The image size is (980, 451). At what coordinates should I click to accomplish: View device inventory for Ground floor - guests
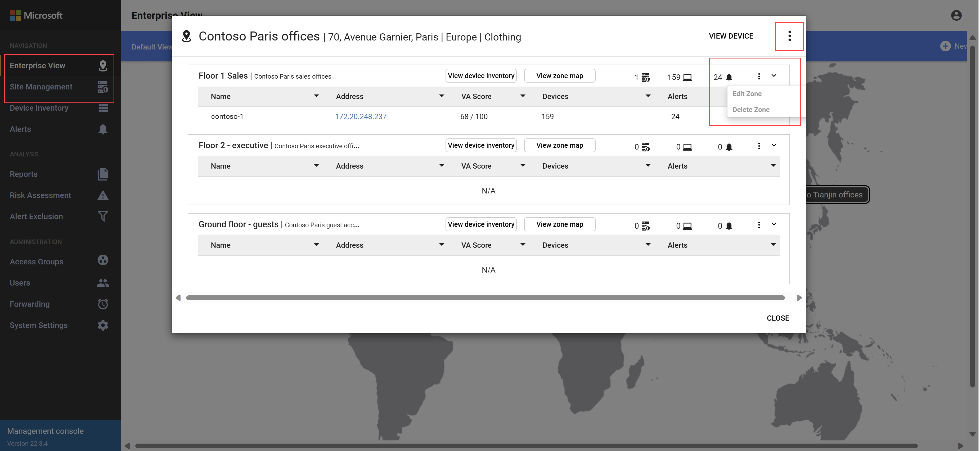(481, 224)
